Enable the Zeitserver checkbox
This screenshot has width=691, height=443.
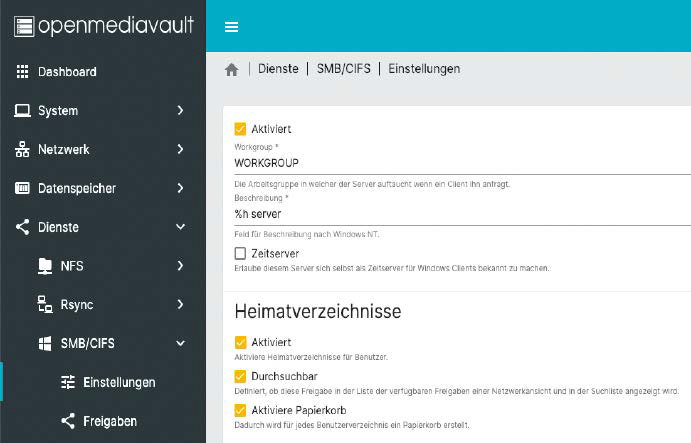click(x=240, y=254)
